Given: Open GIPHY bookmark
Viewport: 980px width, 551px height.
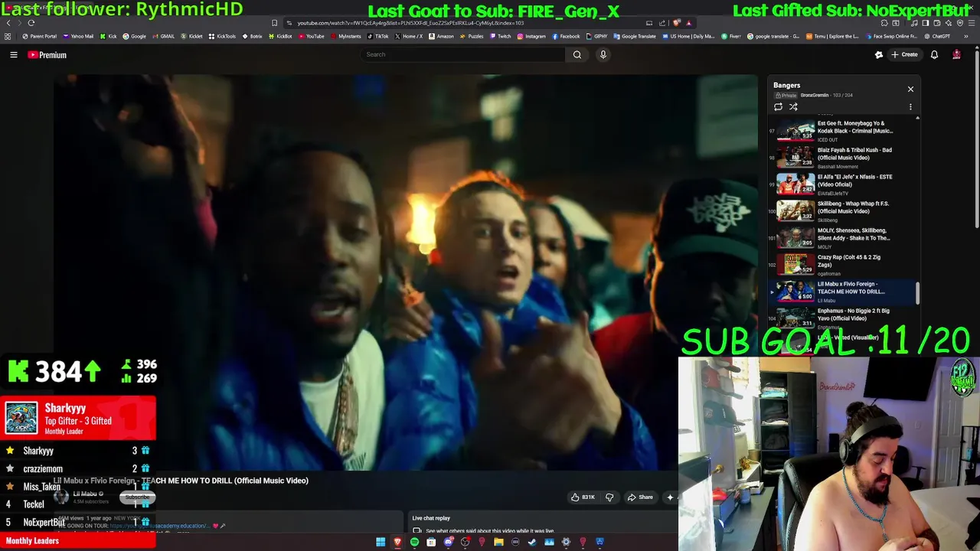Looking at the screenshot, I should [x=597, y=36].
